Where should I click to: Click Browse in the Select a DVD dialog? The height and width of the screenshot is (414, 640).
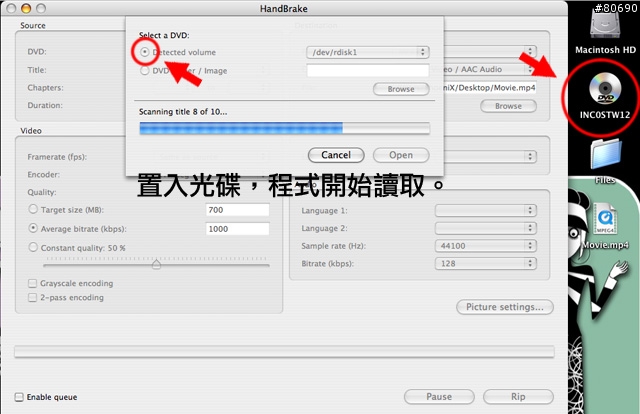click(401, 89)
